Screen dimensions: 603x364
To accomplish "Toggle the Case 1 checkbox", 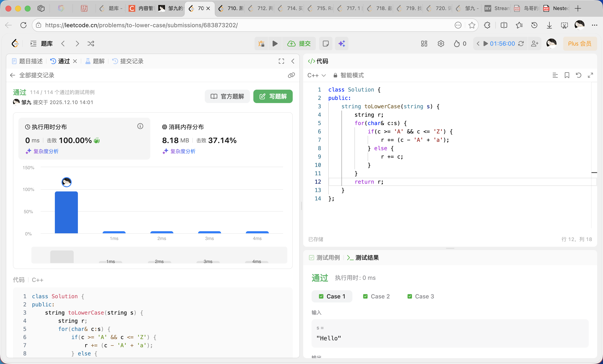I will [x=321, y=296].
